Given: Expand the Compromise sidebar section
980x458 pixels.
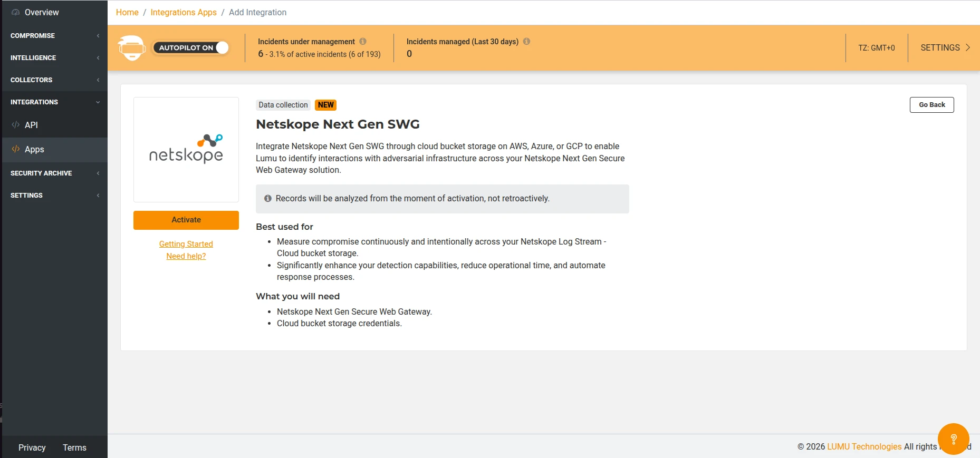Looking at the screenshot, I should coord(54,36).
